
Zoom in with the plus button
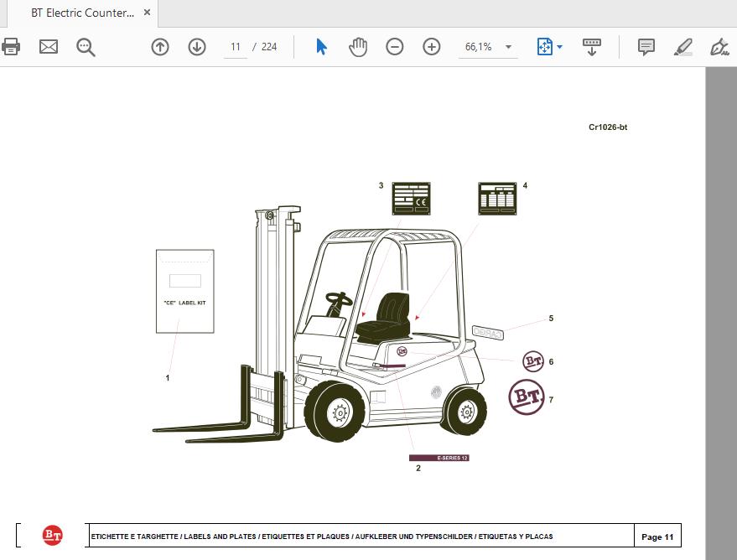(x=432, y=47)
